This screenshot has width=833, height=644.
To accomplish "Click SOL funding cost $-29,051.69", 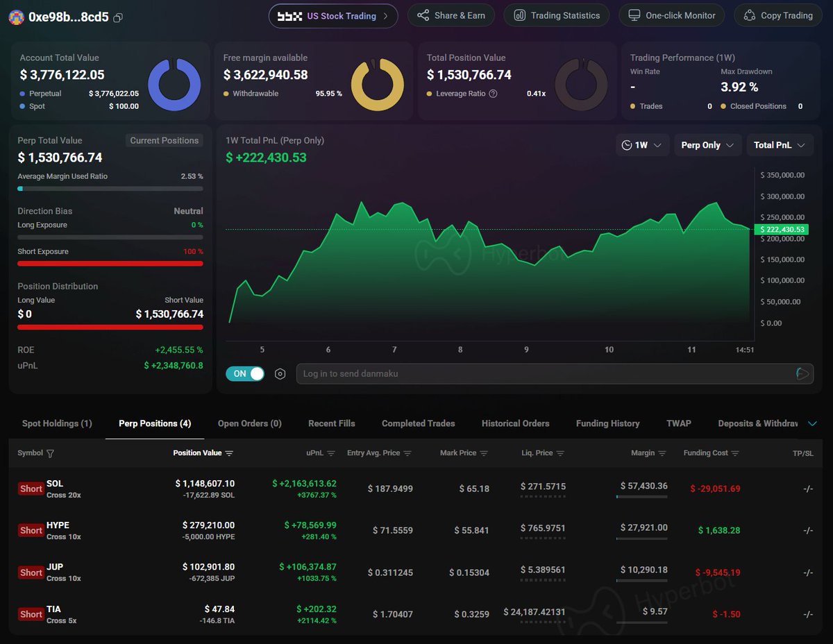I will click(715, 489).
